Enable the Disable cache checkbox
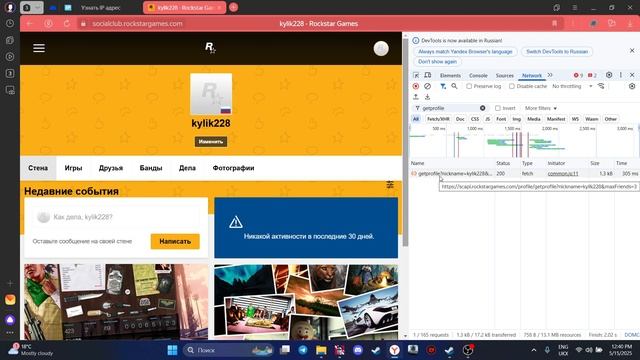The height and width of the screenshot is (360, 640). pyautogui.click(x=512, y=87)
